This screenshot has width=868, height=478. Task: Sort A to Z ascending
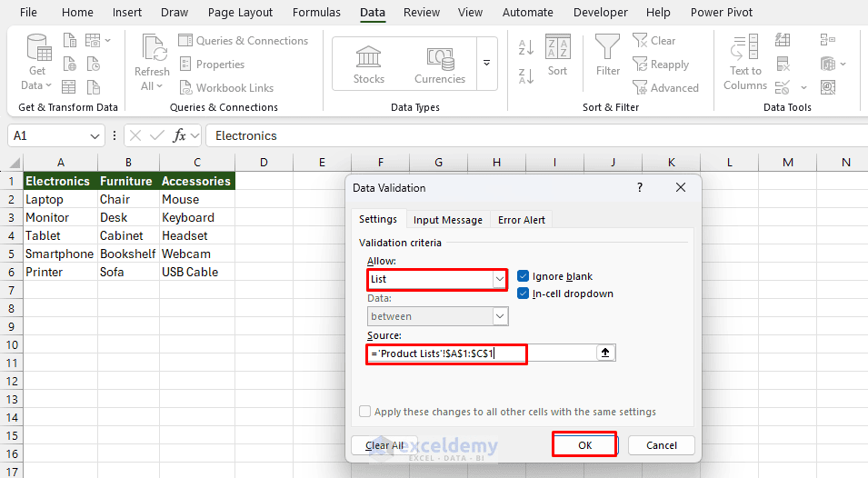526,47
